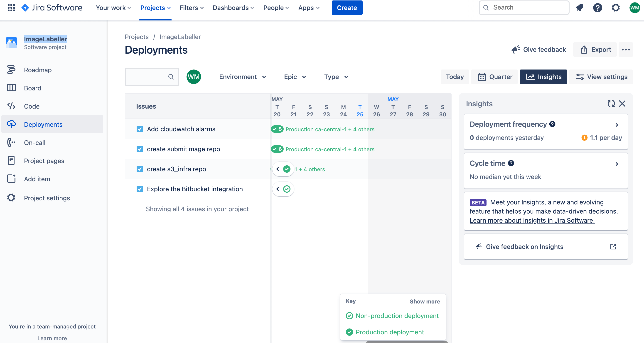Click the Today navigation button
Screen dimensions: 644x343
455,76
